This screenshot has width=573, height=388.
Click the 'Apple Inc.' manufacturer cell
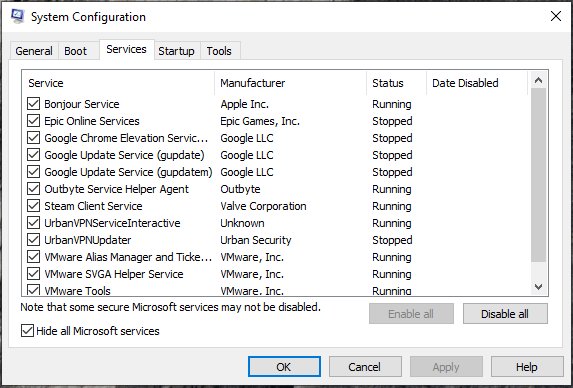244,104
